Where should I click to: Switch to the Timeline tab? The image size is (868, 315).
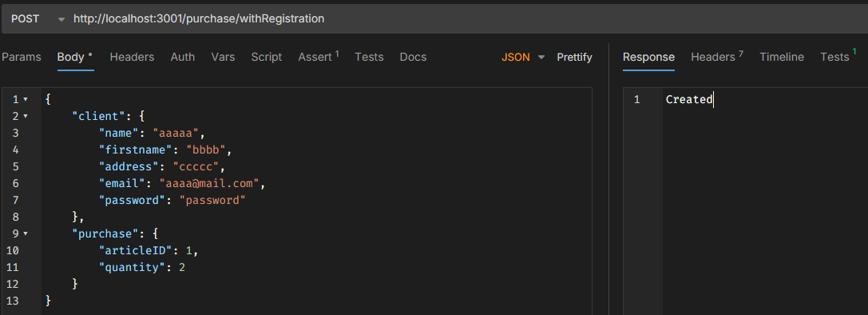(x=782, y=57)
